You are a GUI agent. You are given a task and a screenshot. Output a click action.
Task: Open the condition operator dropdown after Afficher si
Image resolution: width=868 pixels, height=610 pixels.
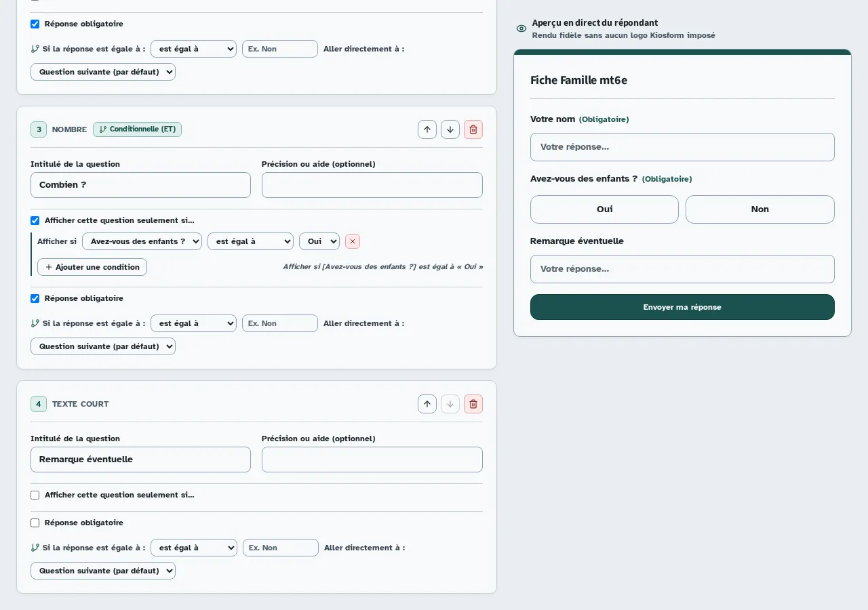tap(250, 241)
